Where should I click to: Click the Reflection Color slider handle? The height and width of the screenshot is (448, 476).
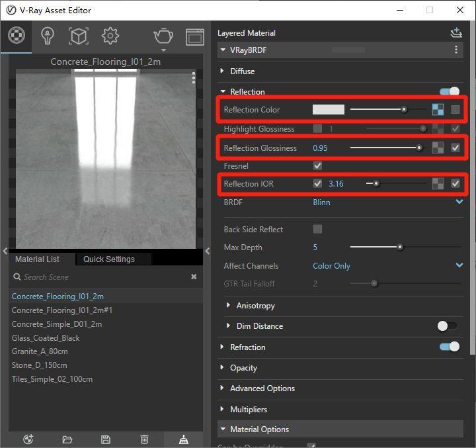point(404,109)
